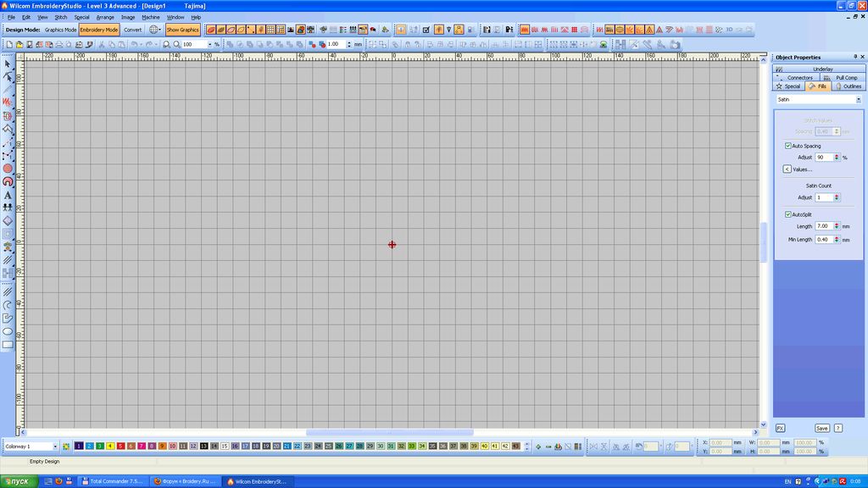The height and width of the screenshot is (488, 868).
Task: Pick the red Circle digitizing tool
Action: coord(8,169)
